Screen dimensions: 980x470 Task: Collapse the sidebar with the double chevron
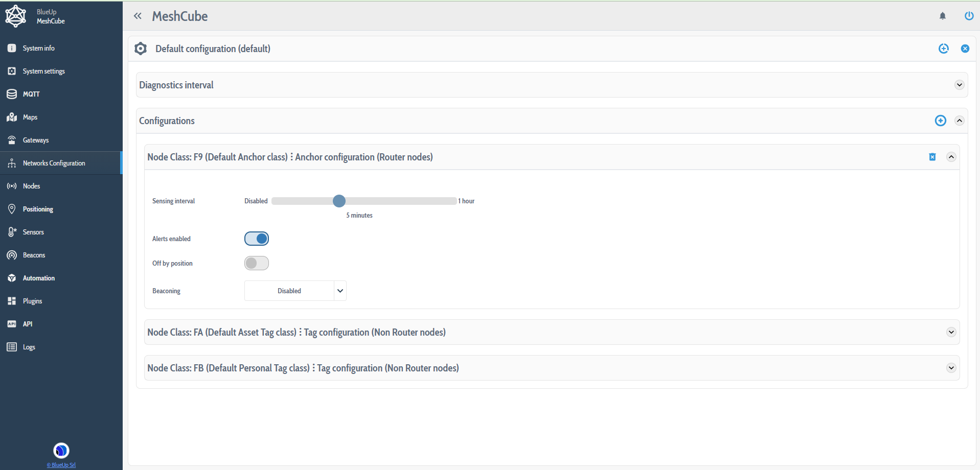pos(138,16)
